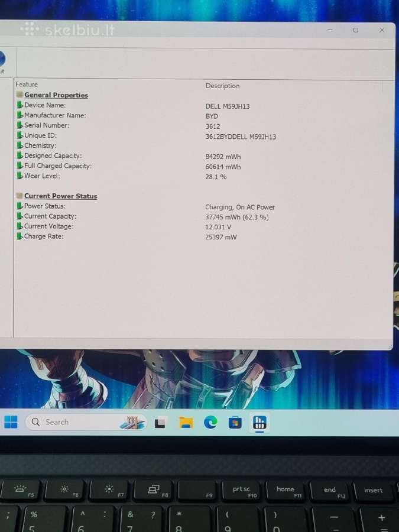The height and width of the screenshot is (532, 399).
Task: Click the battery icon beside Designed Capacity
Action: (x=20, y=155)
